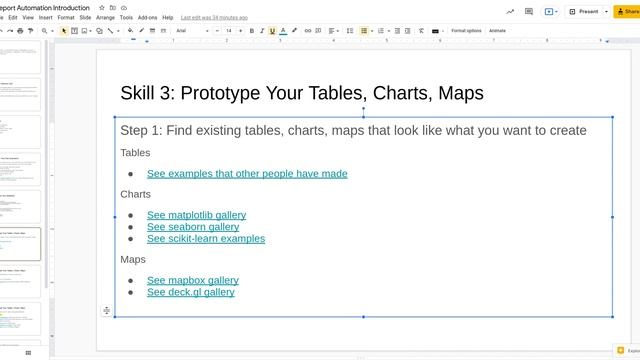Open the numbered list style arrow
640x360 pixels.
tap(389, 31)
